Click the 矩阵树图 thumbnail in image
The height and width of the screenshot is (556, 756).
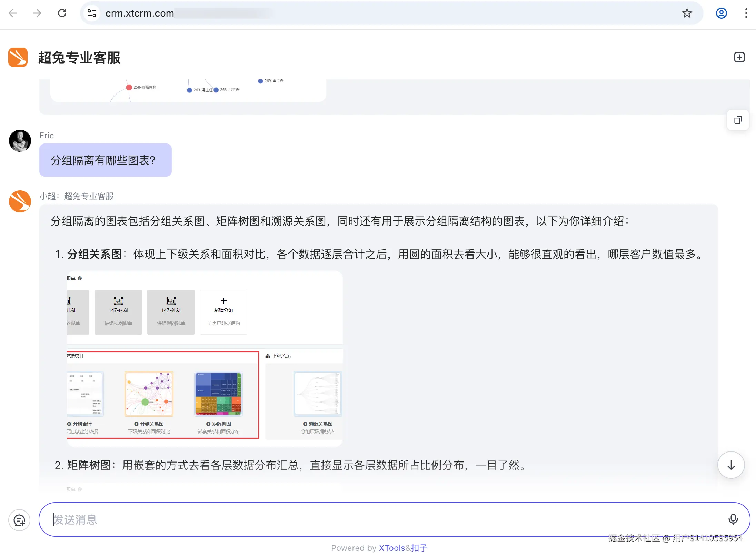coord(218,394)
